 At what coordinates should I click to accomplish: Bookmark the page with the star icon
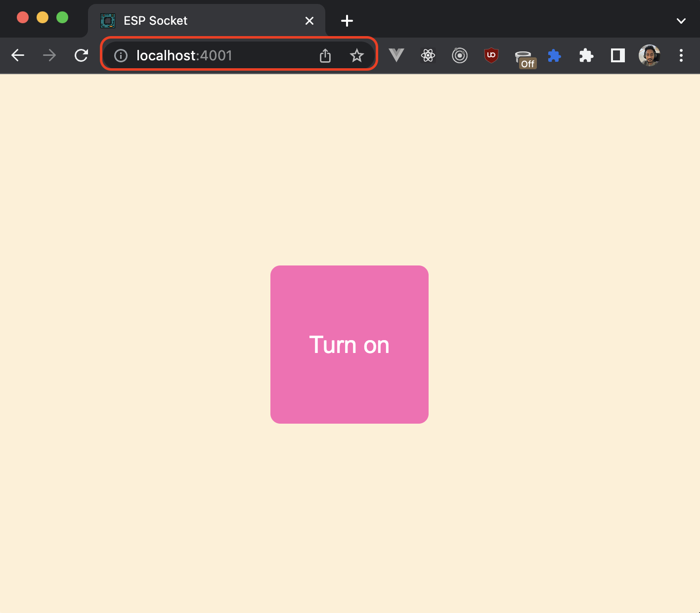click(x=356, y=55)
